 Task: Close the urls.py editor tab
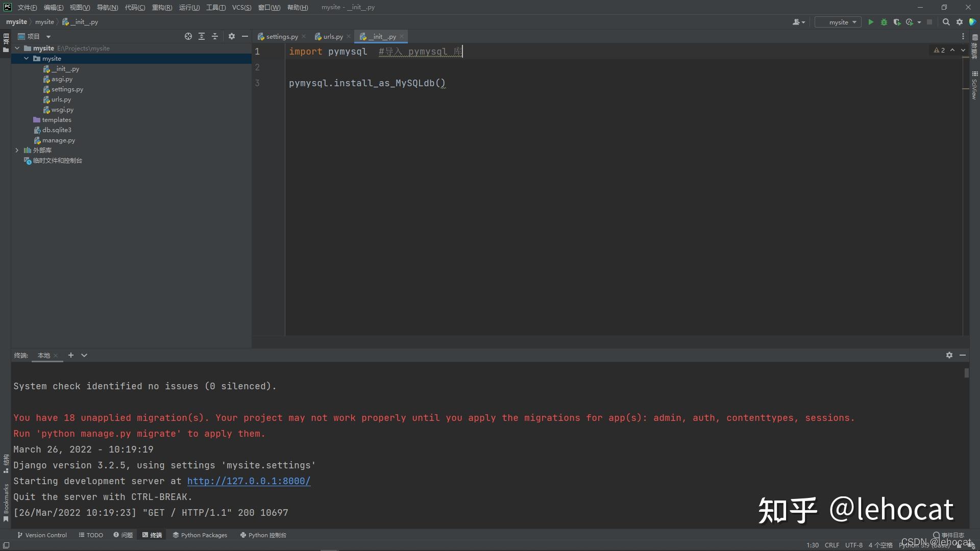point(349,37)
